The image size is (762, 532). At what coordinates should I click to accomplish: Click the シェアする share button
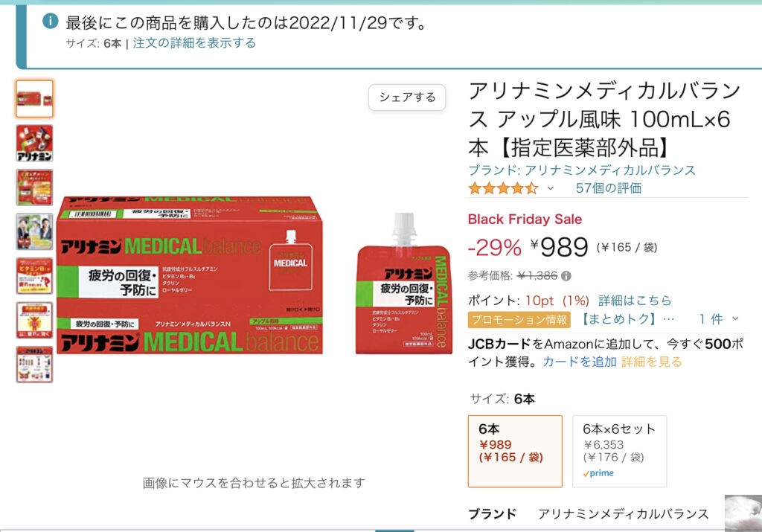click(407, 97)
